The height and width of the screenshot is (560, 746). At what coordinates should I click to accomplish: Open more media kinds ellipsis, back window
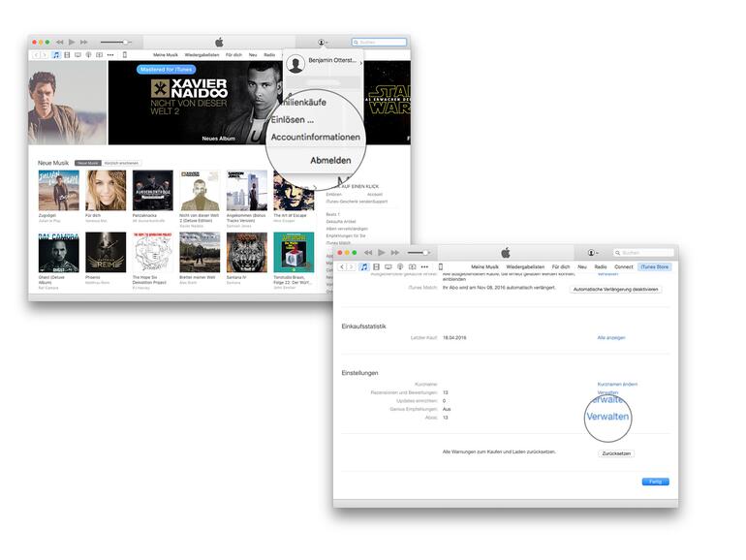coord(110,55)
